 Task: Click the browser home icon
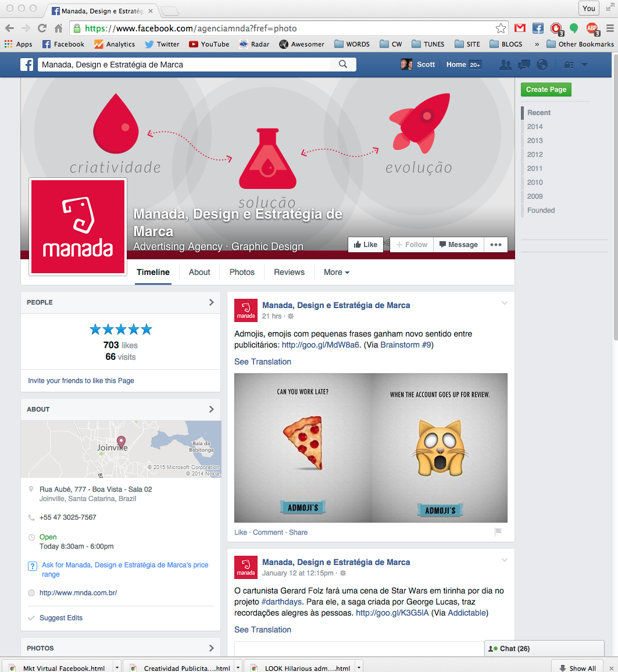58,28
